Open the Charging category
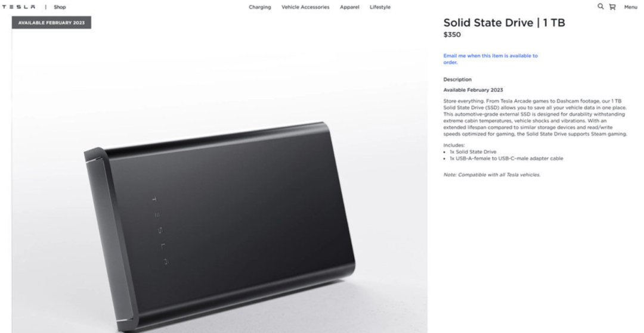Viewport: 644px width, 333px height. click(259, 7)
